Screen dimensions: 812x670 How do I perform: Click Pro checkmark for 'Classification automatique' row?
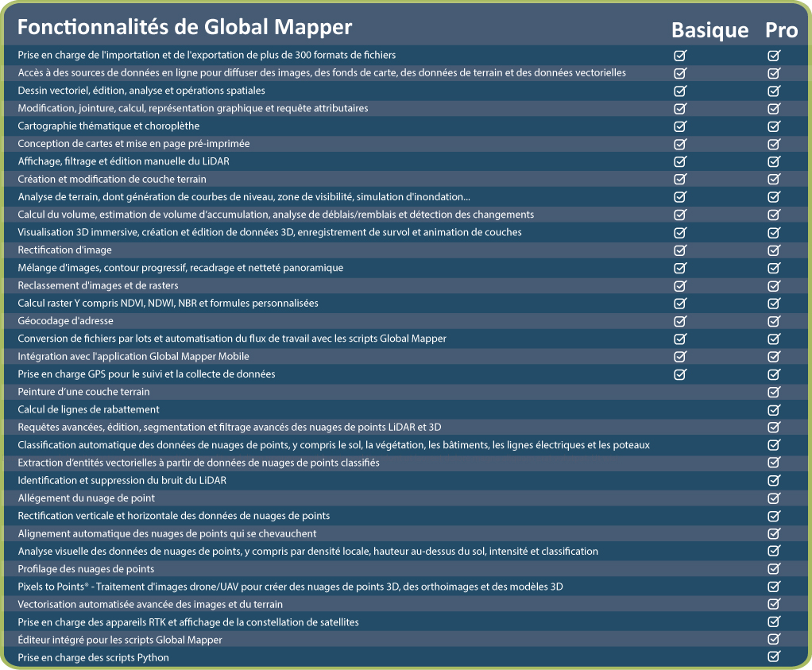[774, 445]
